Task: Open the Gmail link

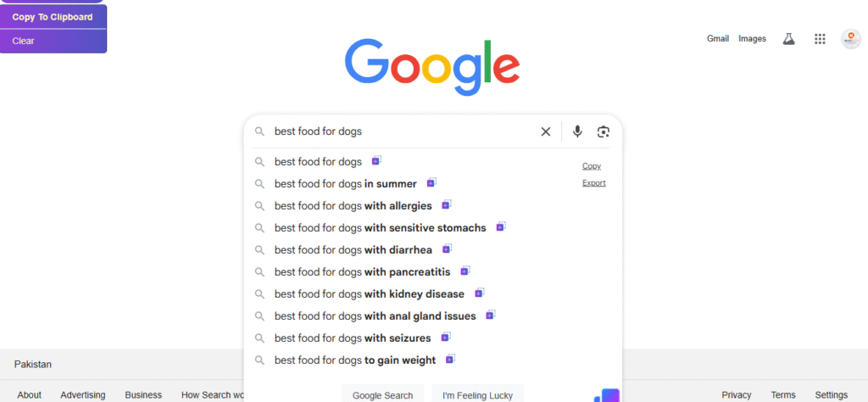Action: [x=718, y=39]
